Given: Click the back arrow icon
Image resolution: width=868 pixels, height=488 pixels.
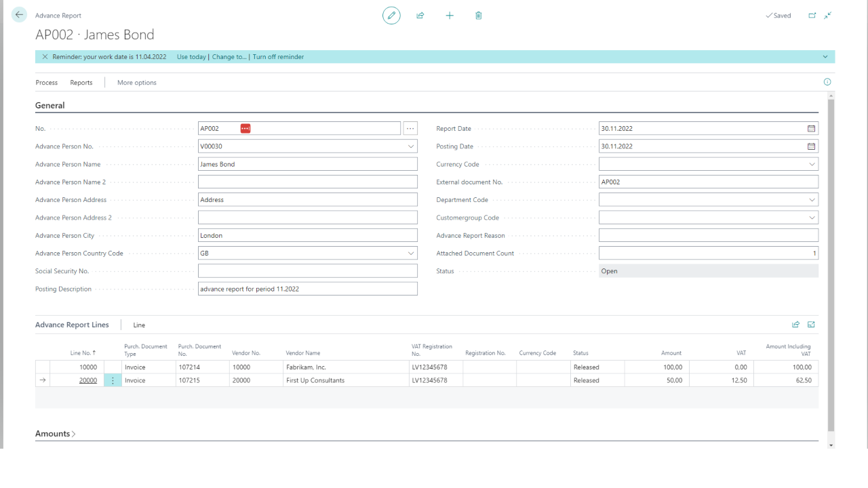Looking at the screenshot, I should [x=19, y=15].
